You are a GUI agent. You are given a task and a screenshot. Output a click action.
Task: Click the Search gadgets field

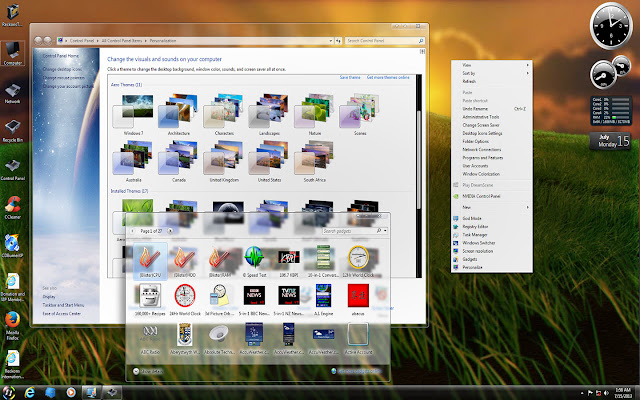352,231
